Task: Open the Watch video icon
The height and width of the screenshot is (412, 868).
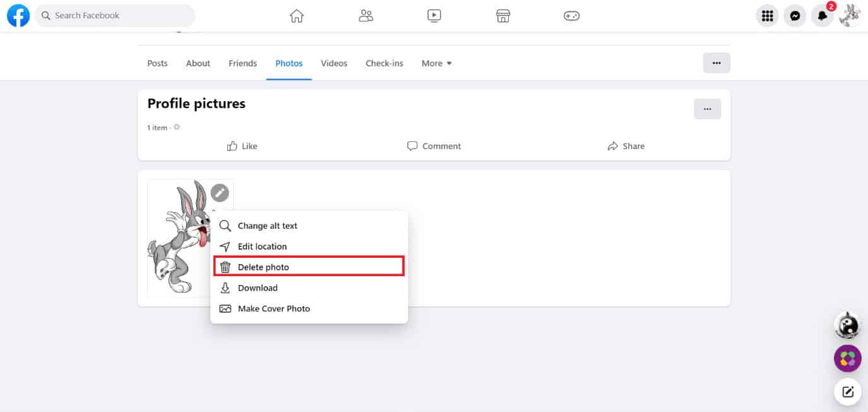Action: click(434, 16)
